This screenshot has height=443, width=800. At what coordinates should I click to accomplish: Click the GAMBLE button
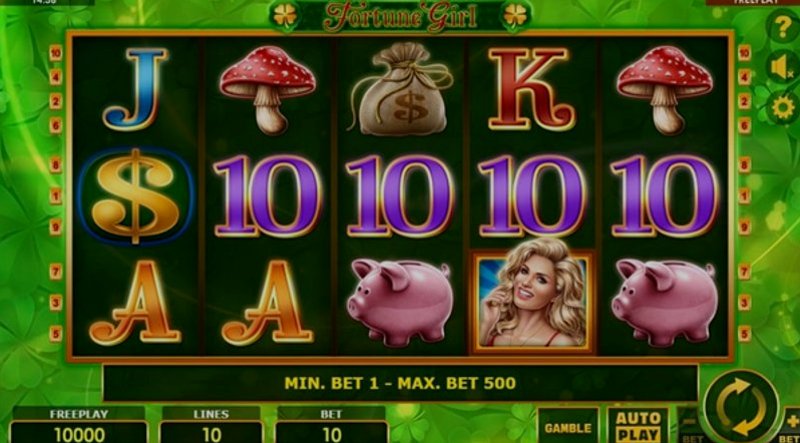point(568,425)
